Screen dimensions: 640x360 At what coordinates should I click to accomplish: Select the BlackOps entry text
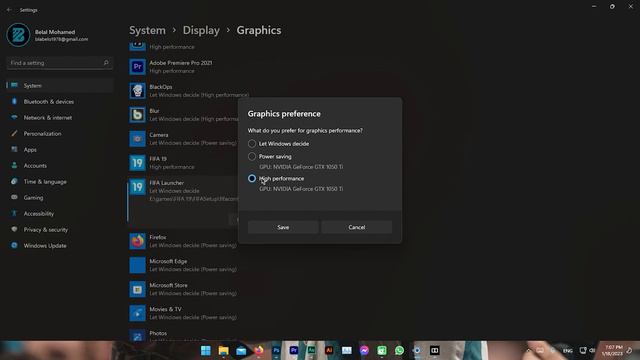(161, 87)
